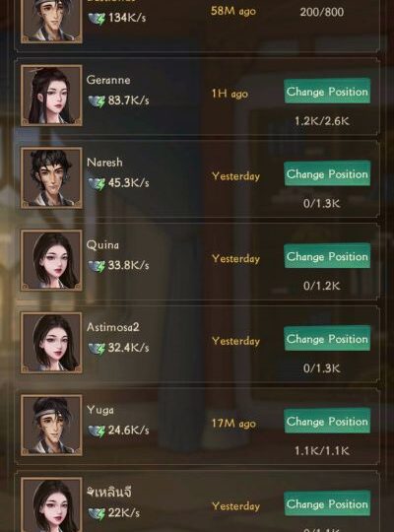Image resolution: width=394 pixels, height=532 pixels.
Task: Click Change Position in Yuga's row
Action: 327,421
